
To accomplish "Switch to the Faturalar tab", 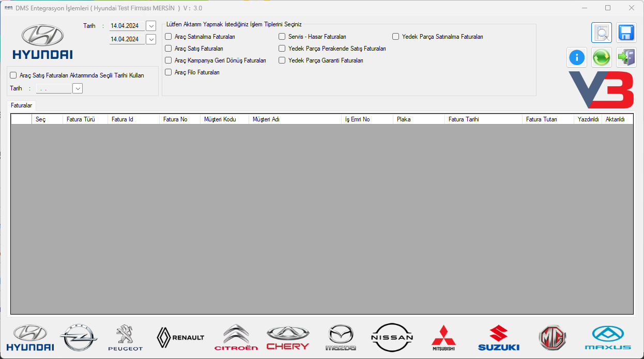I will pyautogui.click(x=22, y=105).
